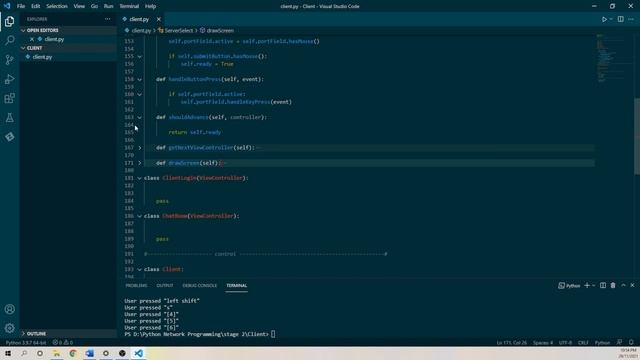Close the client.py editor tab

159,19
